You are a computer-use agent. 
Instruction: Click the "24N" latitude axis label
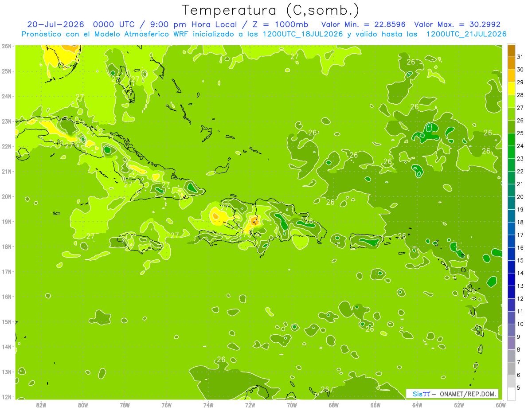(x=6, y=96)
